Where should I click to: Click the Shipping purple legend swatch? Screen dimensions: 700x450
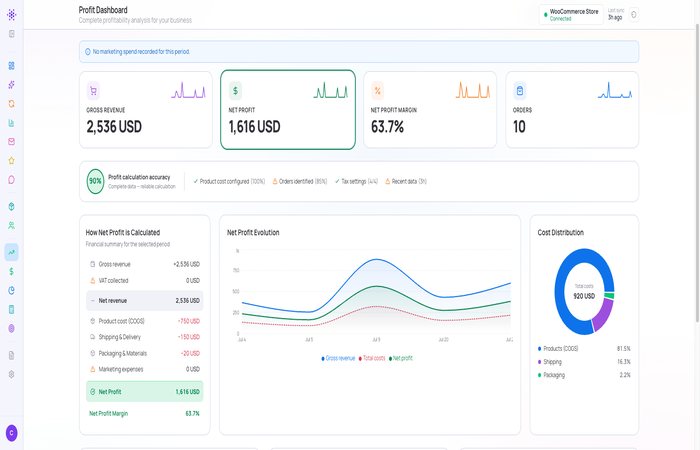[539, 362]
